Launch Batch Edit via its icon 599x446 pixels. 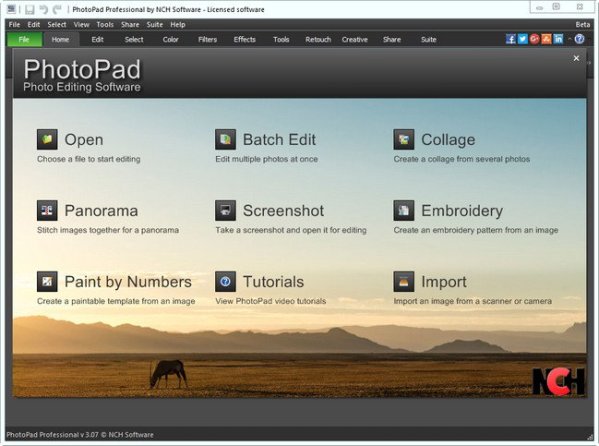tap(225, 139)
